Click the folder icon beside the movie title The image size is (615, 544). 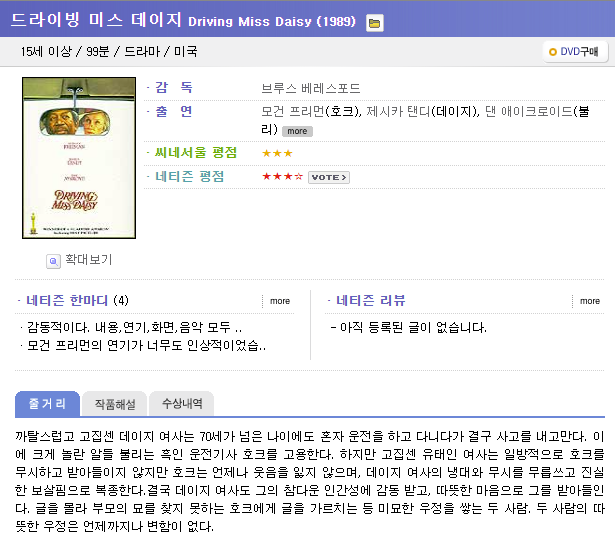[374, 23]
